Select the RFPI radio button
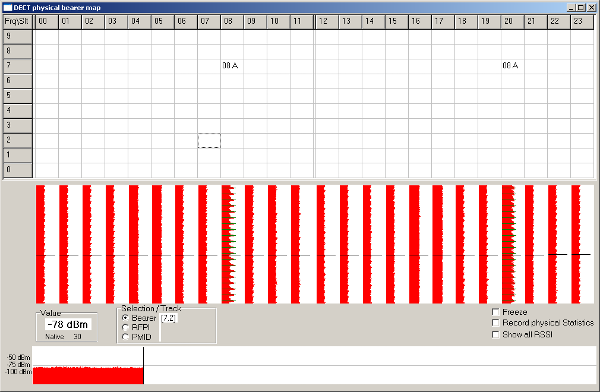Image resolution: width=600 pixels, height=392 pixels. 125,328
